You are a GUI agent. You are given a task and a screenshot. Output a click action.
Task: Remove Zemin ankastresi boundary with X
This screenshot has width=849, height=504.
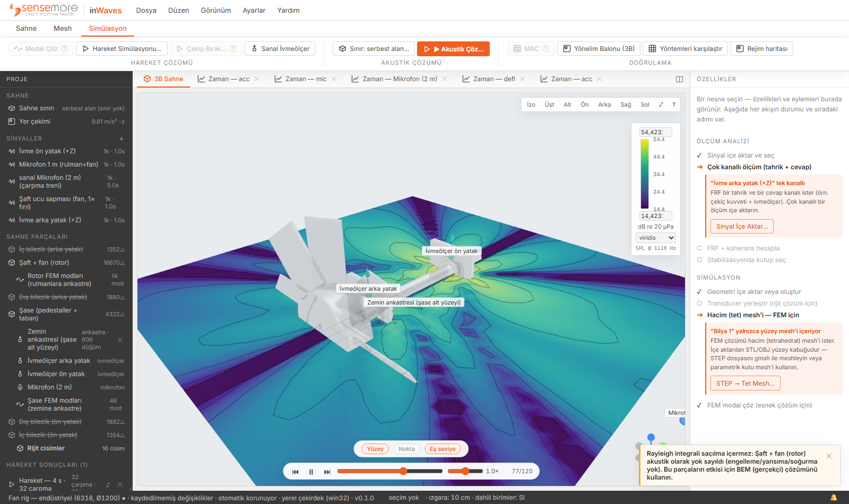point(120,340)
